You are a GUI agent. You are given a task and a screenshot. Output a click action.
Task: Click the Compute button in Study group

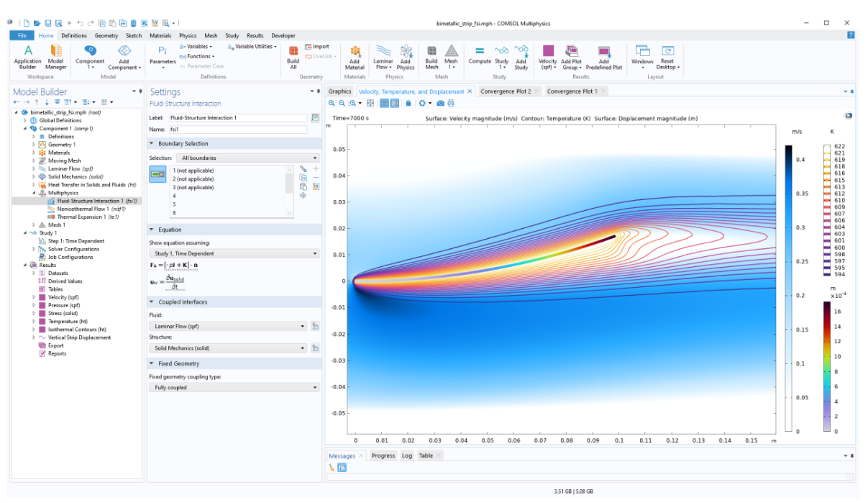480,56
